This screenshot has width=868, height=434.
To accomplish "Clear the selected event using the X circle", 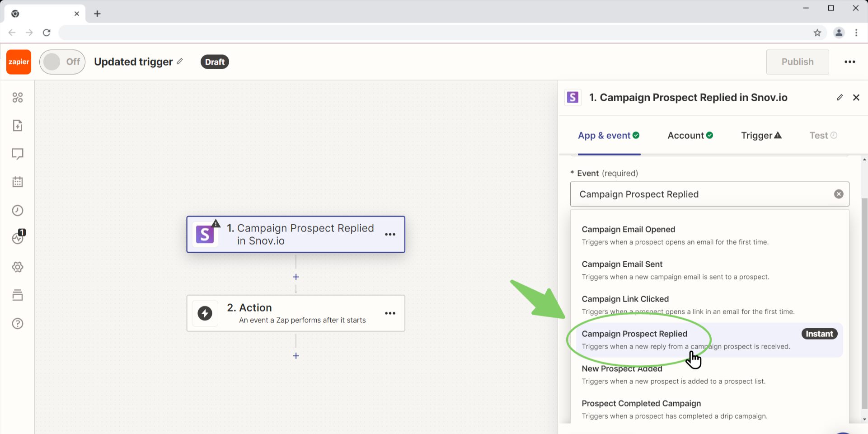I will pos(839,193).
